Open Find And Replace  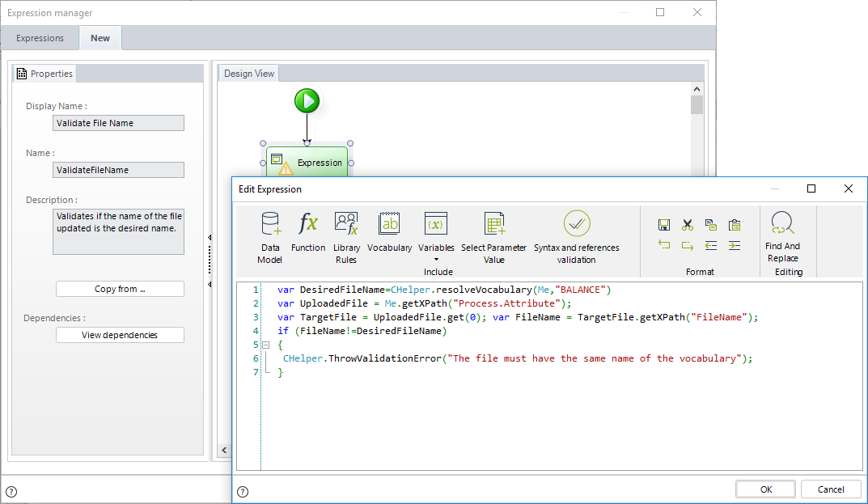coord(782,237)
